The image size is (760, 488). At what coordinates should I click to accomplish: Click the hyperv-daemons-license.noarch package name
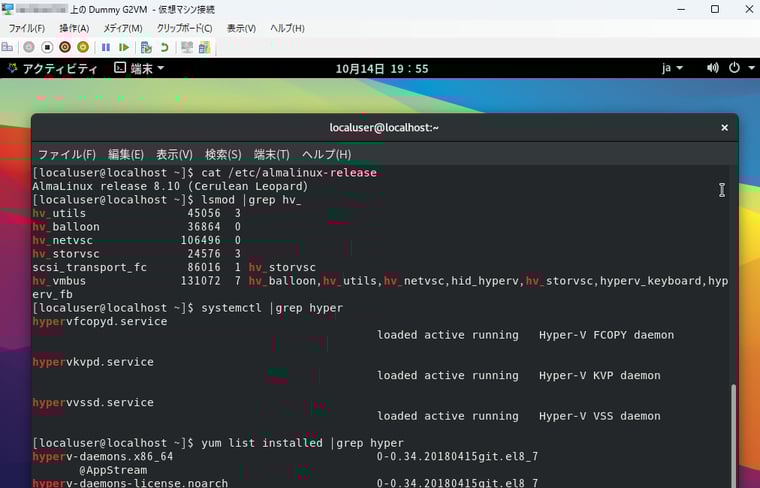130,483
